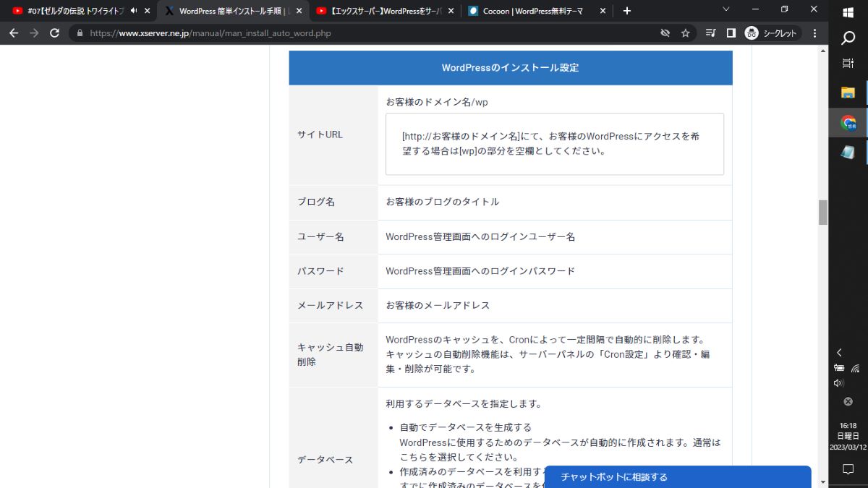
Task: Switch to the WordPress 簡単インストール手順 tab
Action: [234, 11]
